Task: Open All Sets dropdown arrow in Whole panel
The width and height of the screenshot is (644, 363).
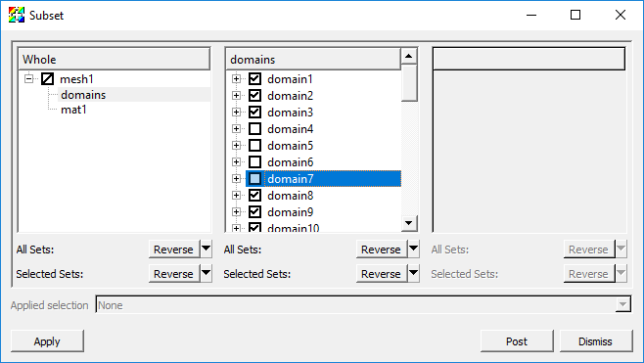Action: coord(207,249)
